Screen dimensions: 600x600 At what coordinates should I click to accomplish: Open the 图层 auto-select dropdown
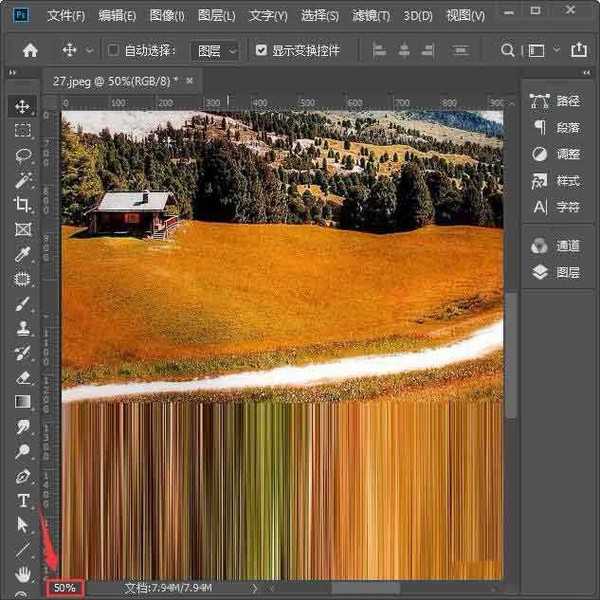(x=216, y=50)
